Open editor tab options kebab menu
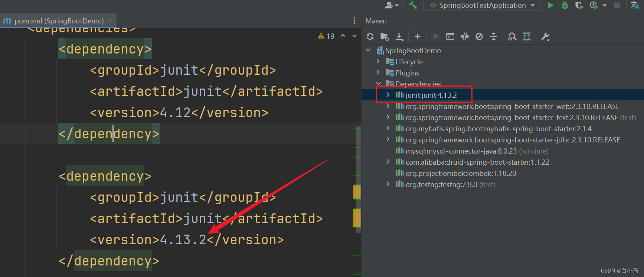The image size is (644, 277). 354,21
